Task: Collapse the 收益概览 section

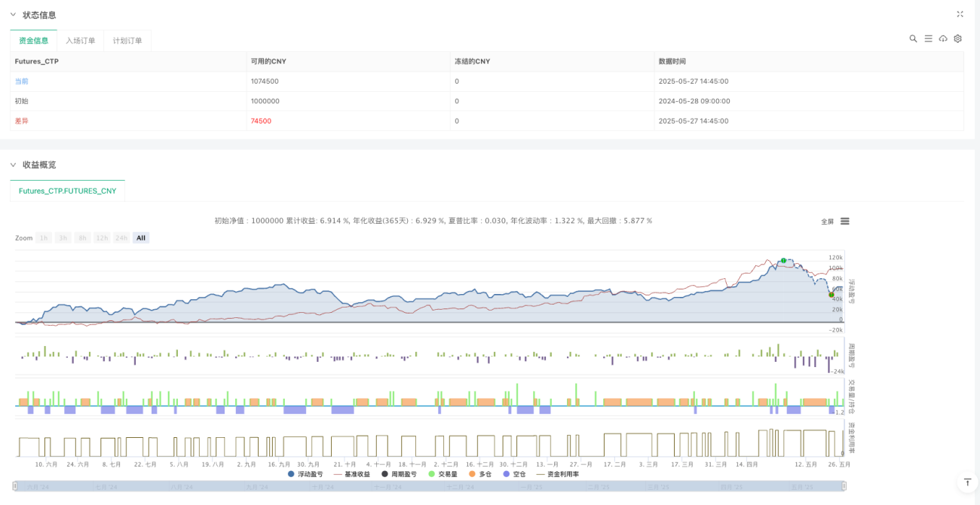Action: pos(13,164)
